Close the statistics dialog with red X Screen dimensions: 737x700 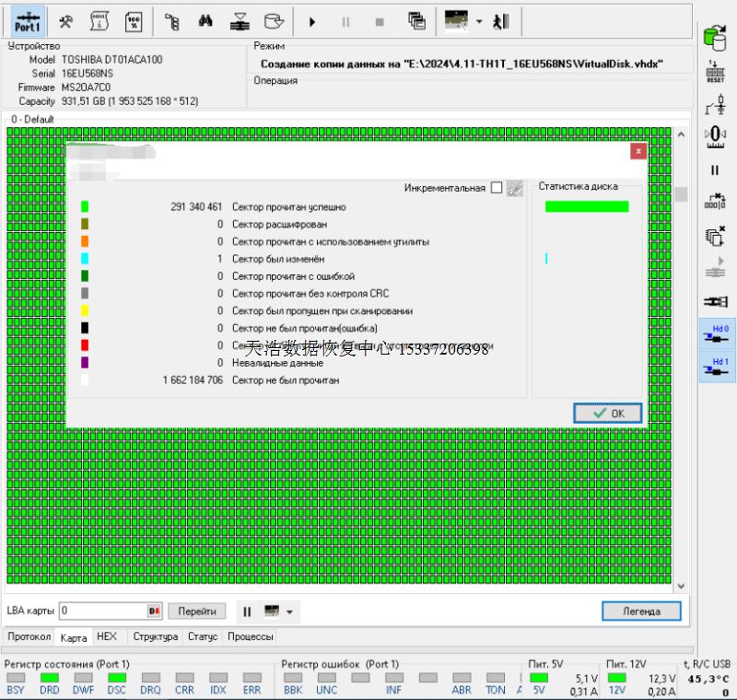[x=638, y=152]
